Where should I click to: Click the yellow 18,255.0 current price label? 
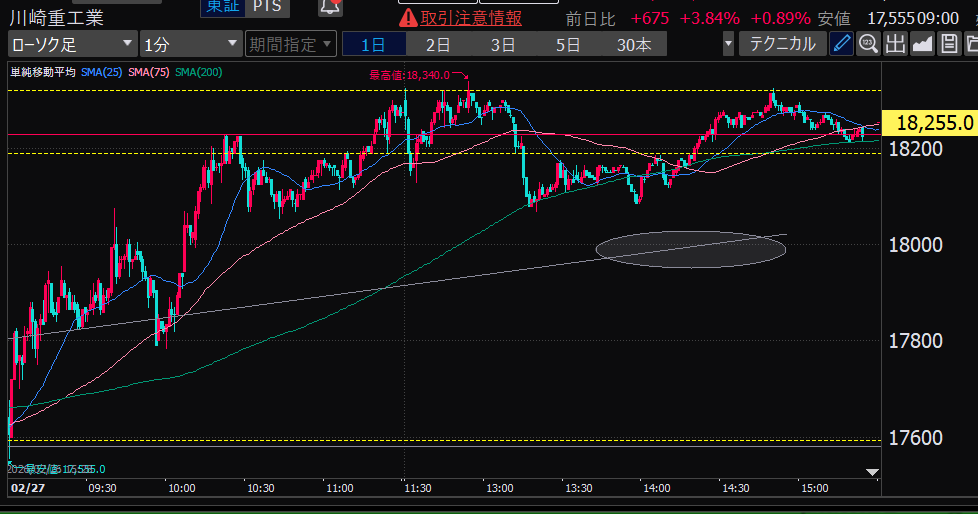click(x=934, y=123)
